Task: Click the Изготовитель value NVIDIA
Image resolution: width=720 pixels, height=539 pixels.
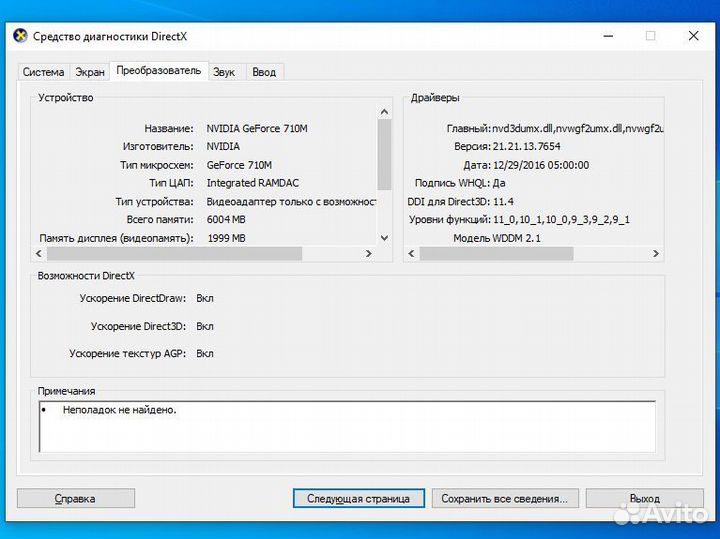Action: (x=223, y=146)
